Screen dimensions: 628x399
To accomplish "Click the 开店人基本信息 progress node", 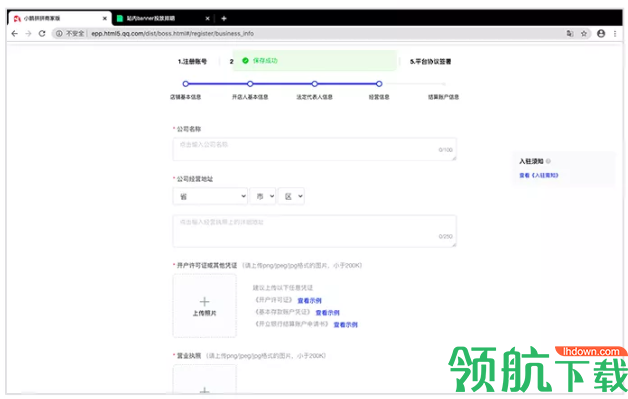I will click(250, 84).
